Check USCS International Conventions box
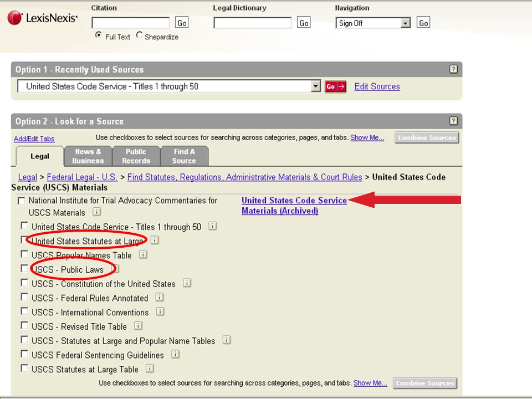 pos(24,311)
